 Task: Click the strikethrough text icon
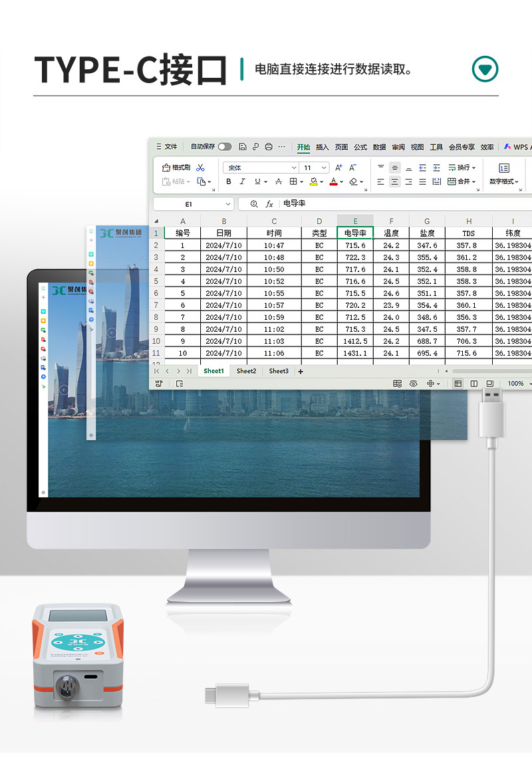click(279, 182)
